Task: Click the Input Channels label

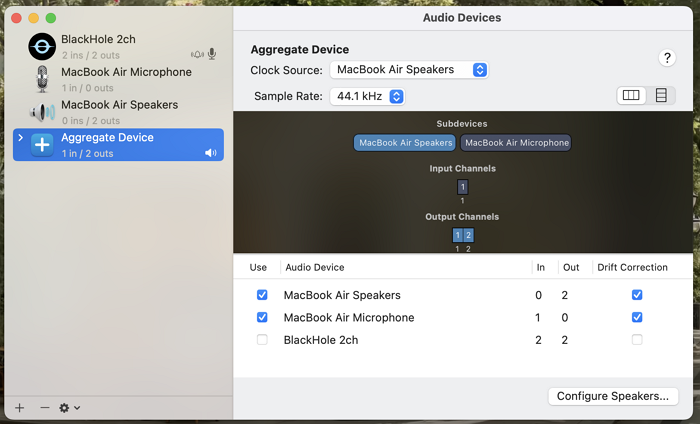Action: [462, 168]
